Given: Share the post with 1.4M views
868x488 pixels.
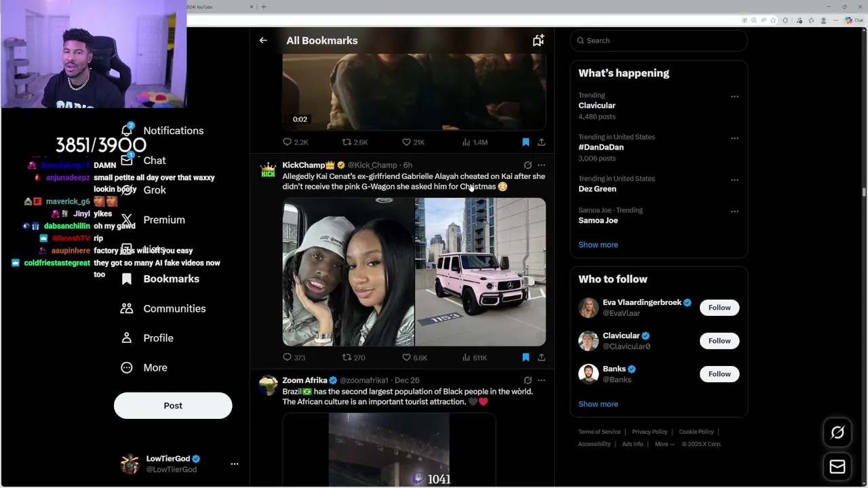Looking at the screenshot, I should click(541, 142).
